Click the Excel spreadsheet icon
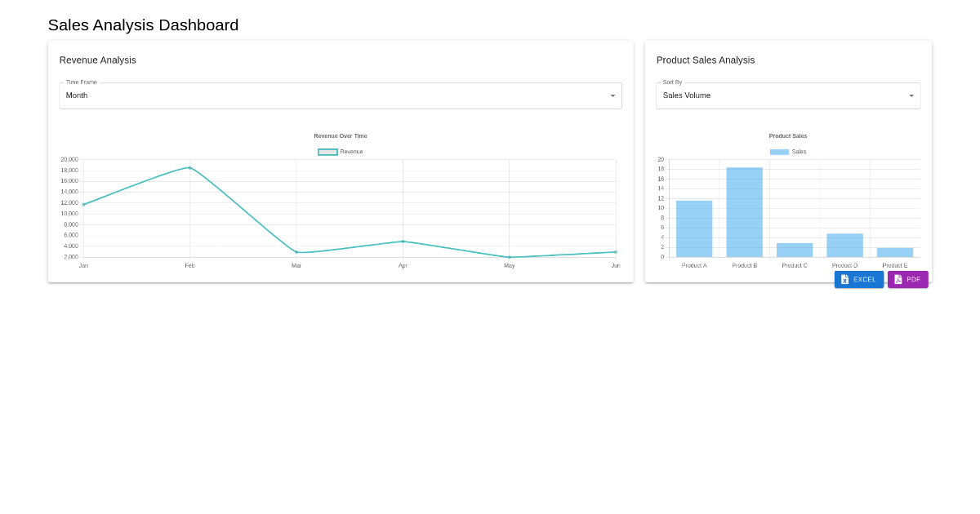Viewport: 980px width, 514px height. [x=844, y=279]
